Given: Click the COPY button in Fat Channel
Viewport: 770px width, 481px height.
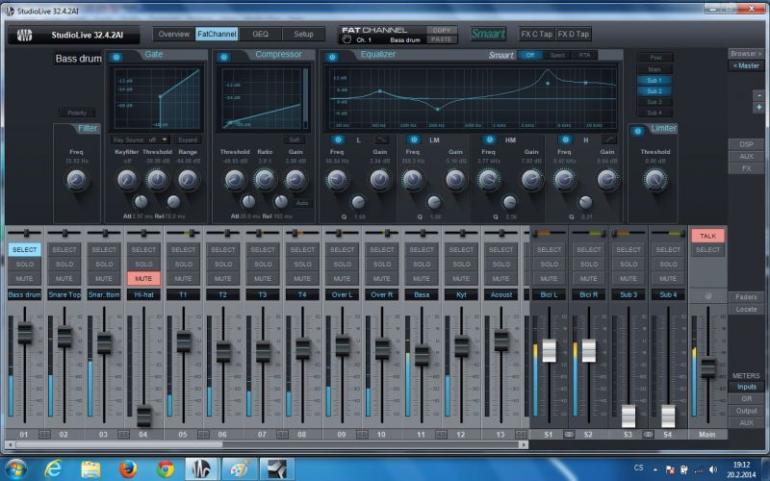Looking at the screenshot, I should tap(441, 30).
